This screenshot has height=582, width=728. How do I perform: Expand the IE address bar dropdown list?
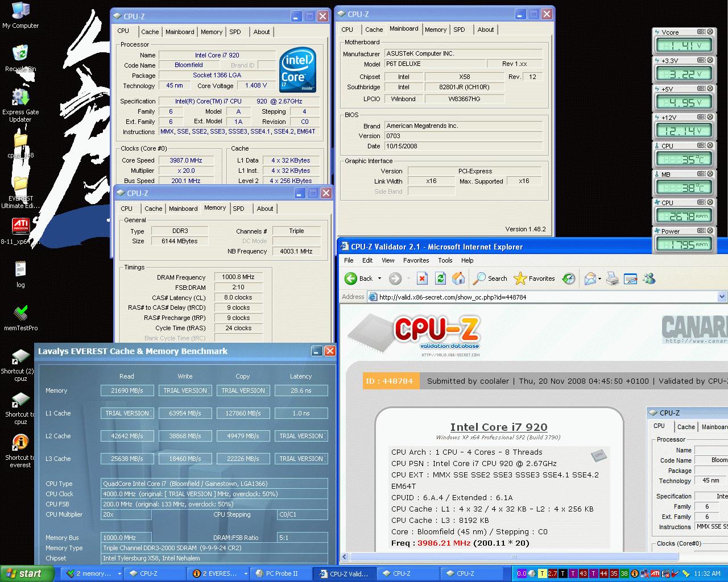(x=722, y=297)
